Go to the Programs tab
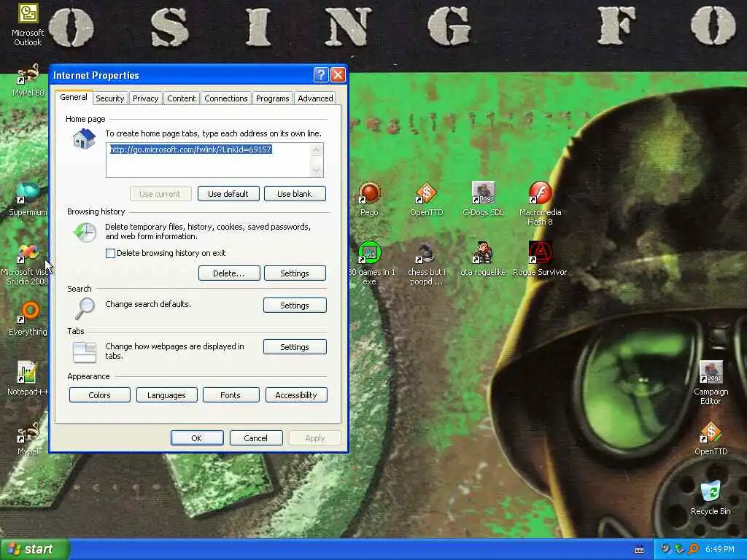The width and height of the screenshot is (747, 560). pyautogui.click(x=273, y=98)
